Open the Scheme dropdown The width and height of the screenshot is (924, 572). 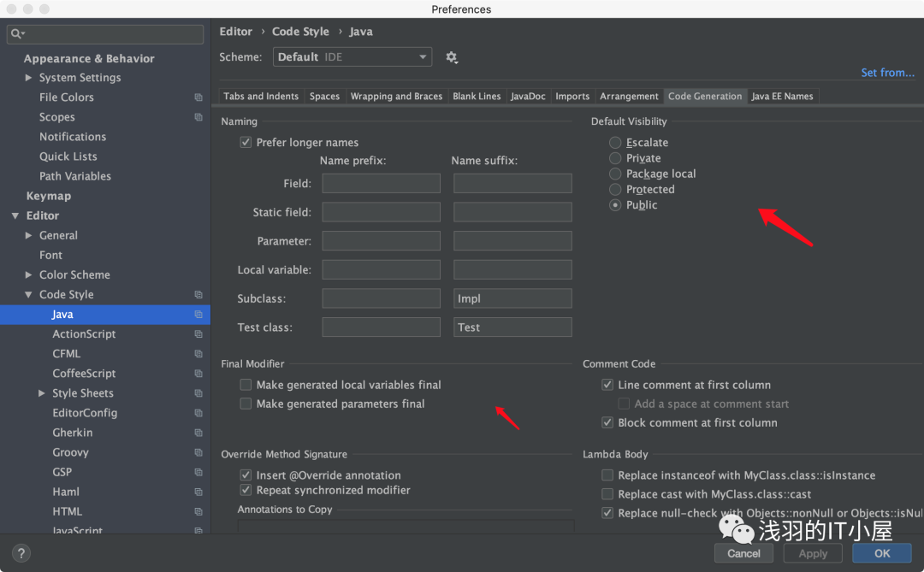[x=352, y=57]
